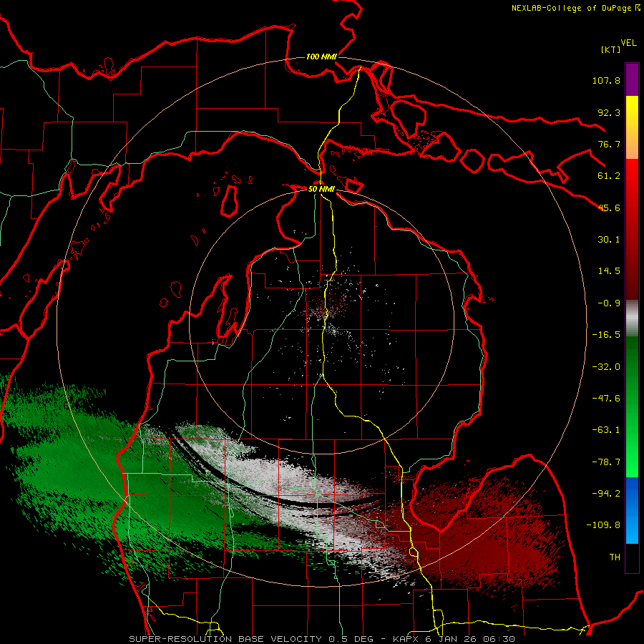Click the -109.8 legend value

(603, 525)
